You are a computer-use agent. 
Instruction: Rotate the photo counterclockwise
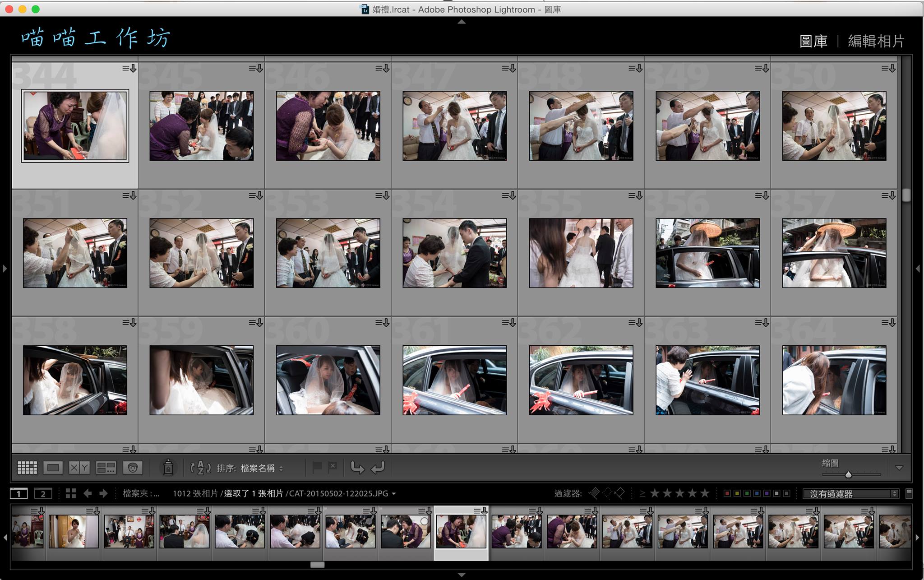[x=358, y=468]
